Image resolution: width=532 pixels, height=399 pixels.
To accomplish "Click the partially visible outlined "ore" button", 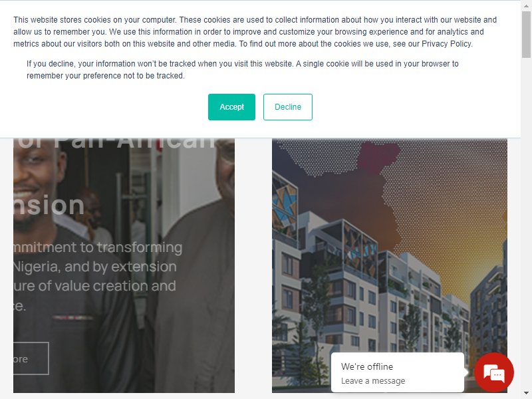I will click(x=31, y=358).
